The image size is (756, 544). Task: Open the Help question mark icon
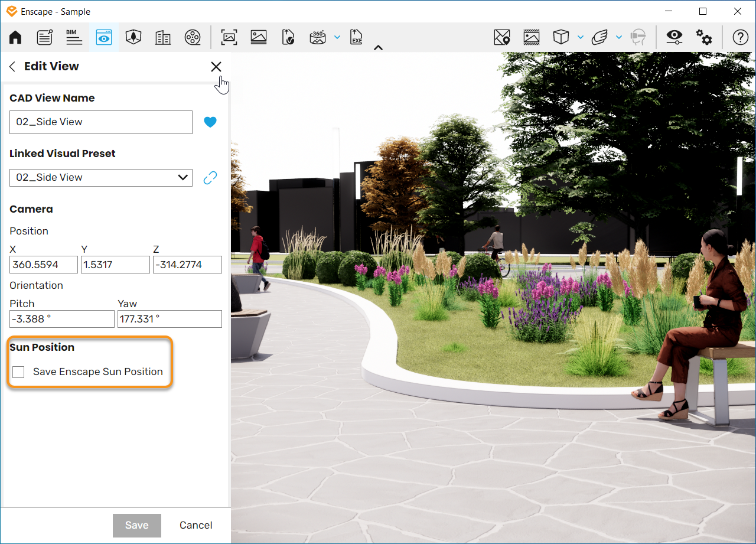click(740, 37)
